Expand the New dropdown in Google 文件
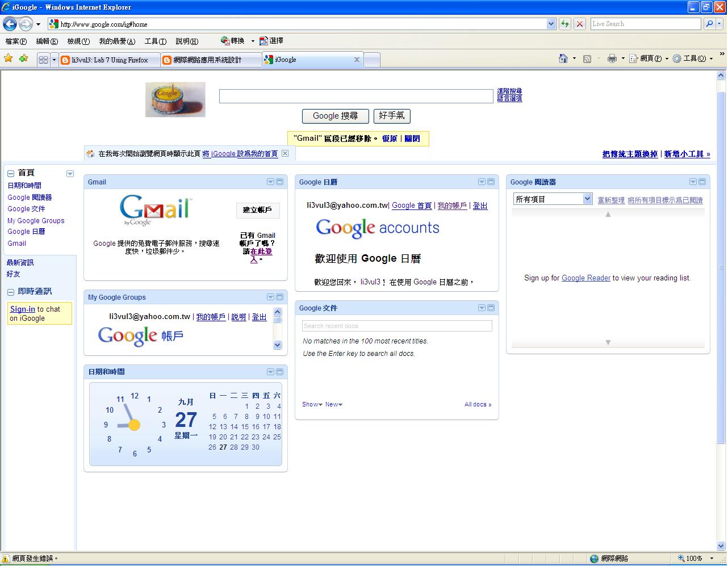Viewport: 728px width, 566px height. click(334, 404)
